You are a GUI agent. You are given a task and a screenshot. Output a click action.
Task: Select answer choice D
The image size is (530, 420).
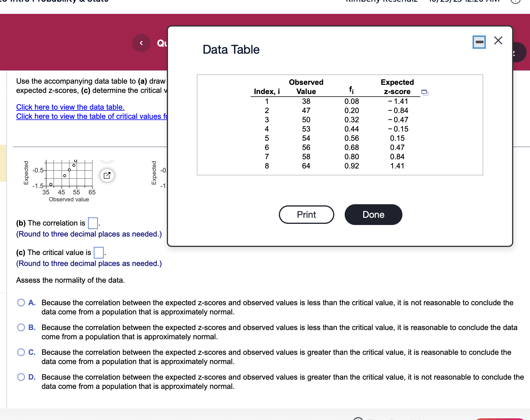coord(21,377)
